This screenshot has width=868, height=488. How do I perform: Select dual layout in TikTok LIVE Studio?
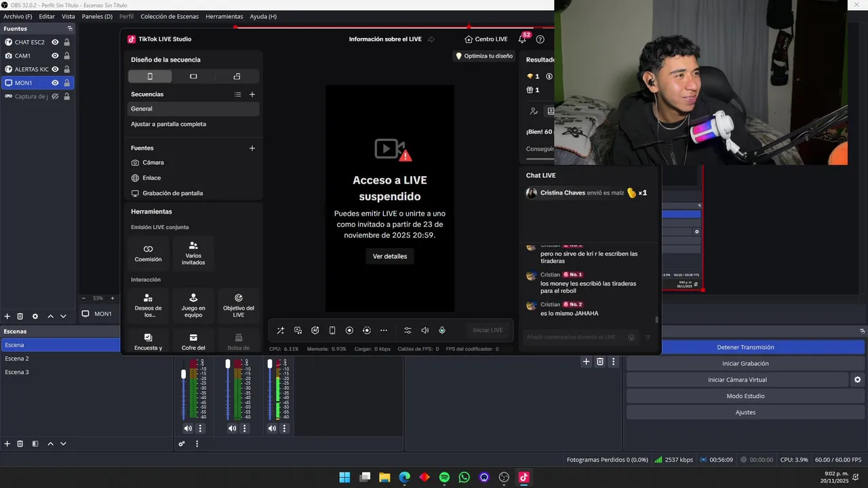point(237,76)
